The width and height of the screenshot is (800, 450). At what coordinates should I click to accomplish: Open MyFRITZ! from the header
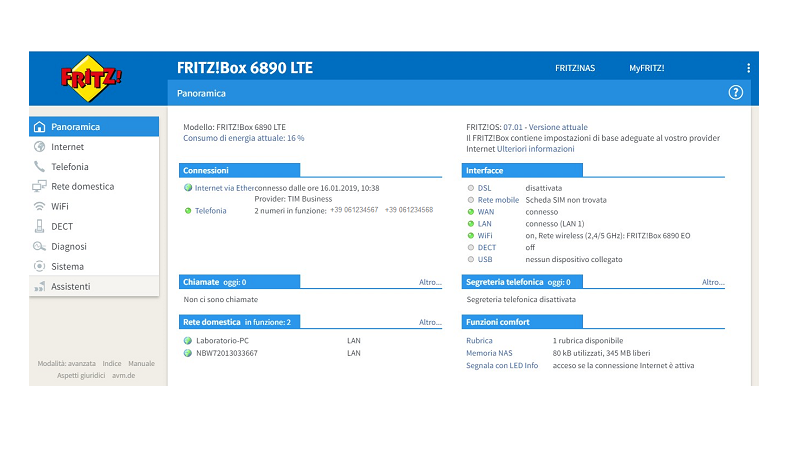pos(646,68)
